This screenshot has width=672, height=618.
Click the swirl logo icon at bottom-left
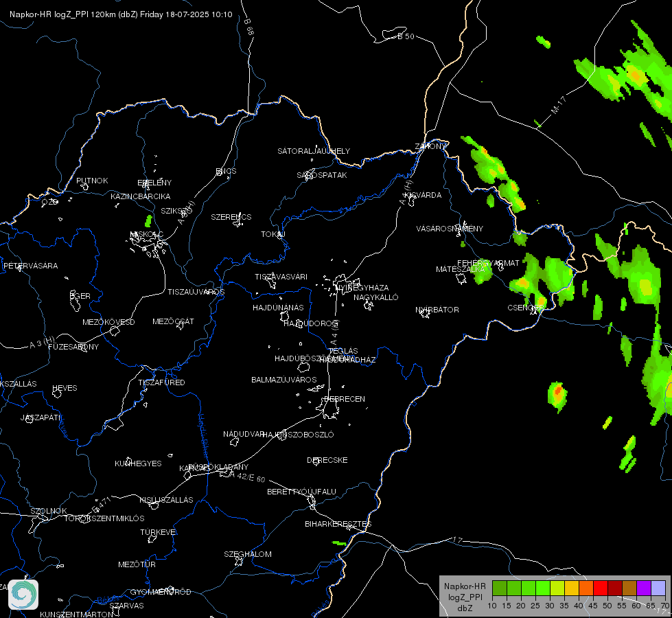tap(23, 595)
